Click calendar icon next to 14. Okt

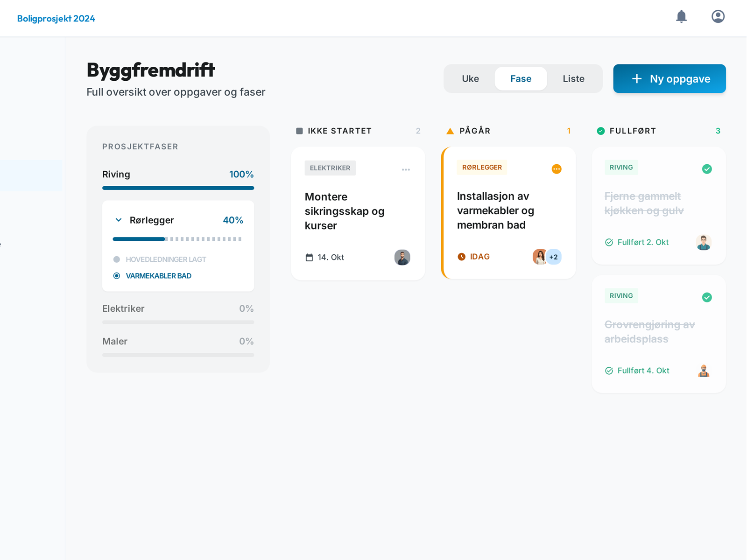tap(309, 257)
